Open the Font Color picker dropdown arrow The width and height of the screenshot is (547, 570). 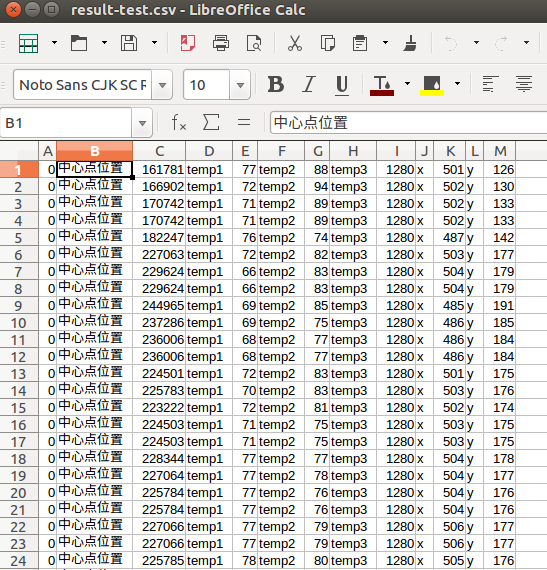click(x=407, y=84)
